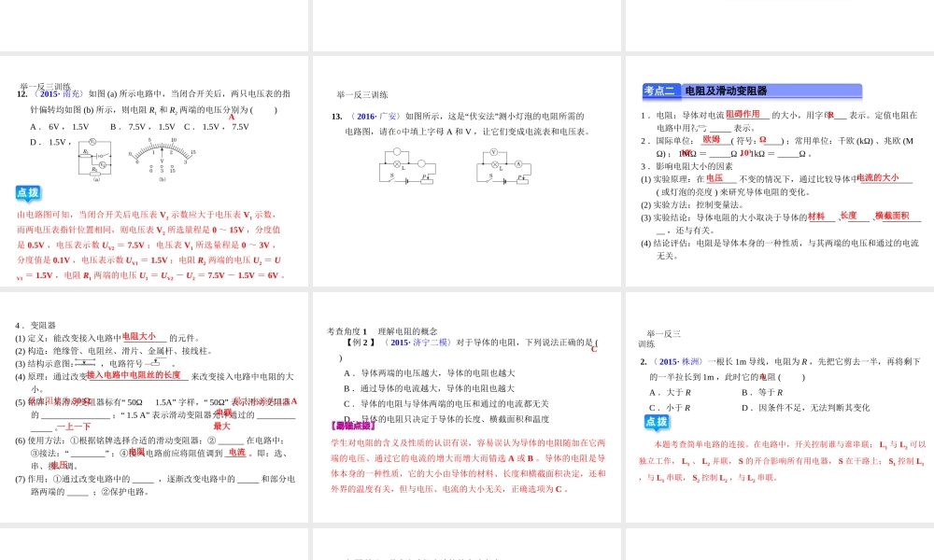Click the source tag 2015·株洲
Screen dimensions: 934x560
(678, 362)
